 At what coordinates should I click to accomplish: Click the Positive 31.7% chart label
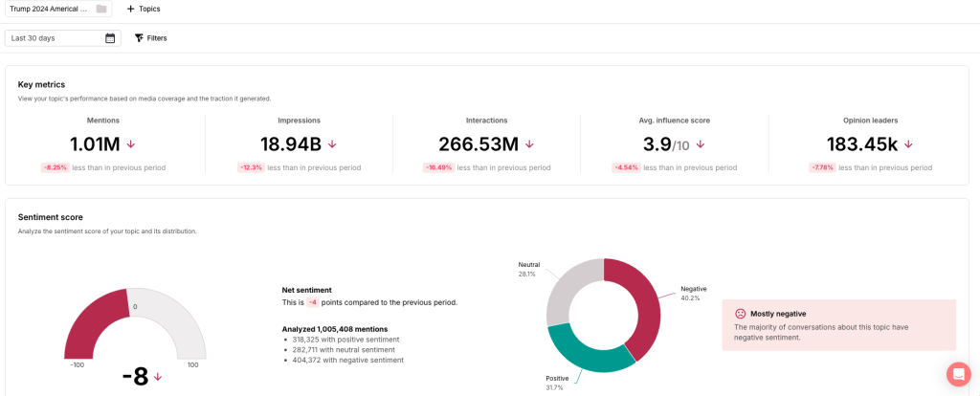coord(558,383)
